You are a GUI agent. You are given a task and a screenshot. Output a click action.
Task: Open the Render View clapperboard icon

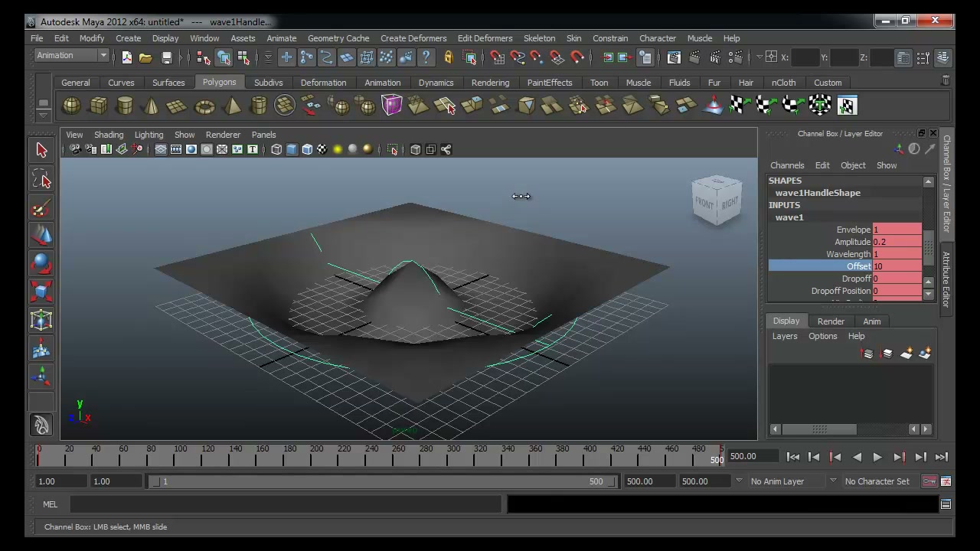pos(674,57)
